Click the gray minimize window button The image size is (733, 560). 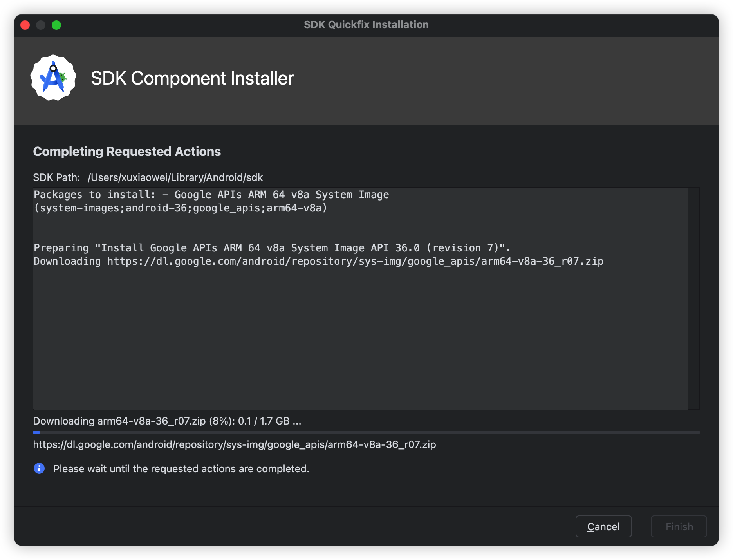click(x=41, y=25)
